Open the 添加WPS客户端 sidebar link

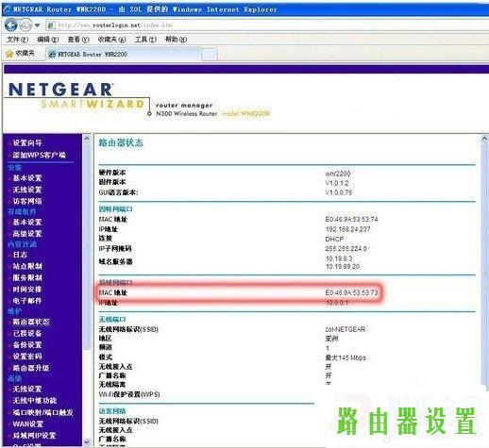pyautogui.click(x=39, y=155)
